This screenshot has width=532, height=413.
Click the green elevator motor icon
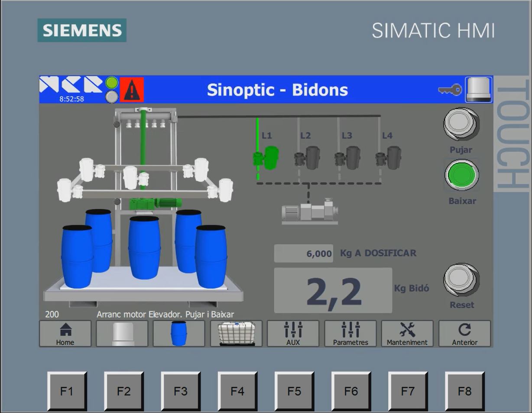[156, 203]
